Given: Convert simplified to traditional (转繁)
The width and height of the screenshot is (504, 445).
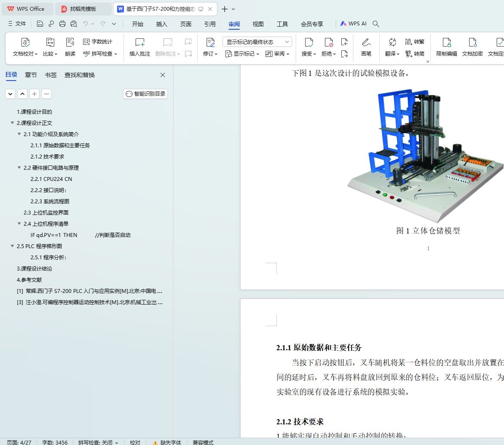Looking at the screenshot, I should click(x=414, y=42).
